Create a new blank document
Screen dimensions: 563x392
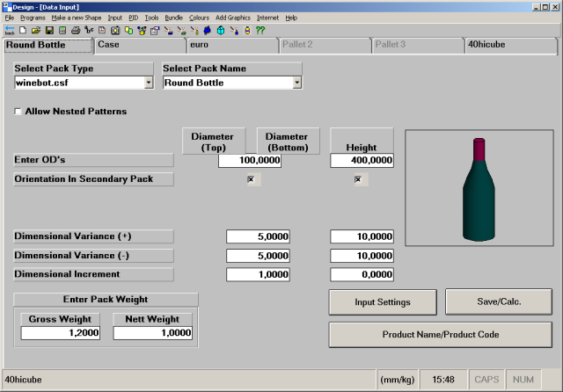(23, 30)
